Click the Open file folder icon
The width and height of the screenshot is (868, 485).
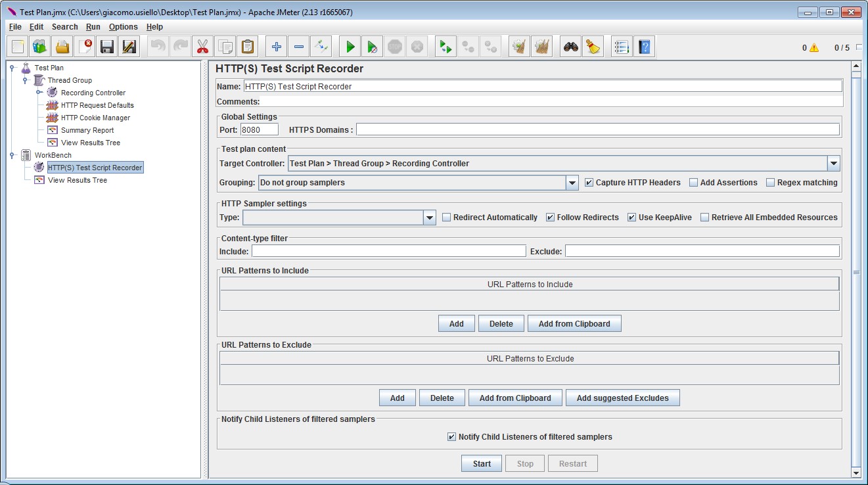coord(62,47)
